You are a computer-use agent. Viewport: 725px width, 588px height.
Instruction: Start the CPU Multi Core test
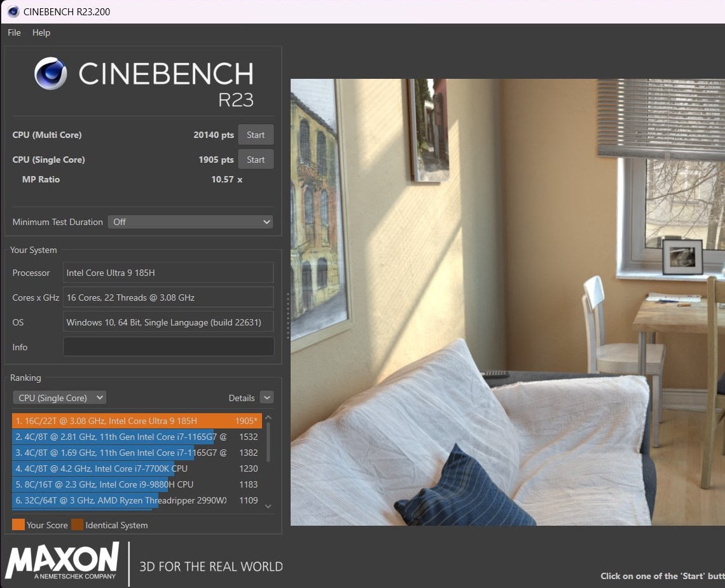[256, 135]
